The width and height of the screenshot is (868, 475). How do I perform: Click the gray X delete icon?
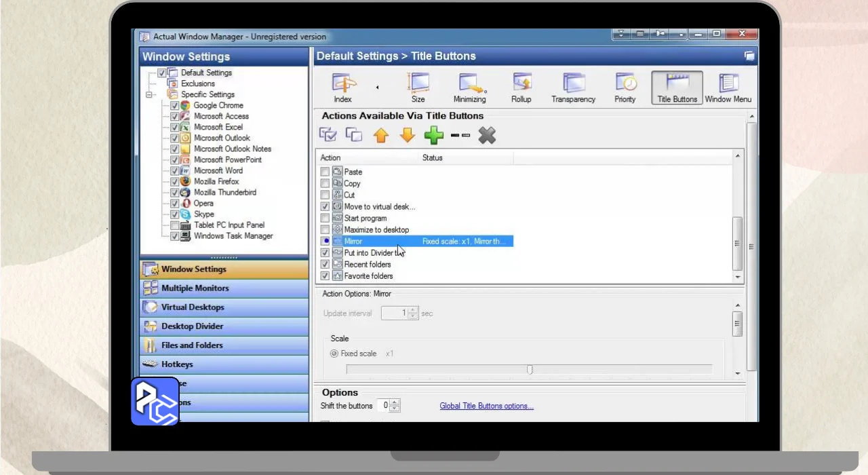[x=487, y=136]
